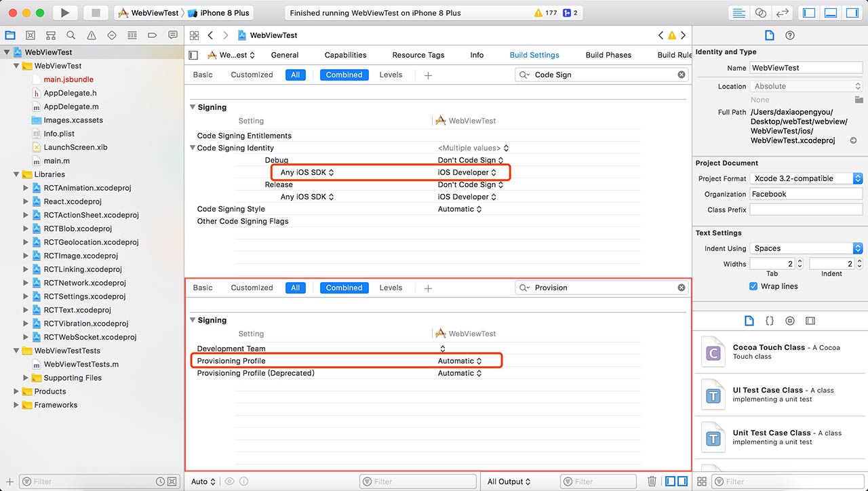
Task: Switch to the Capabilities tab
Action: [345, 55]
